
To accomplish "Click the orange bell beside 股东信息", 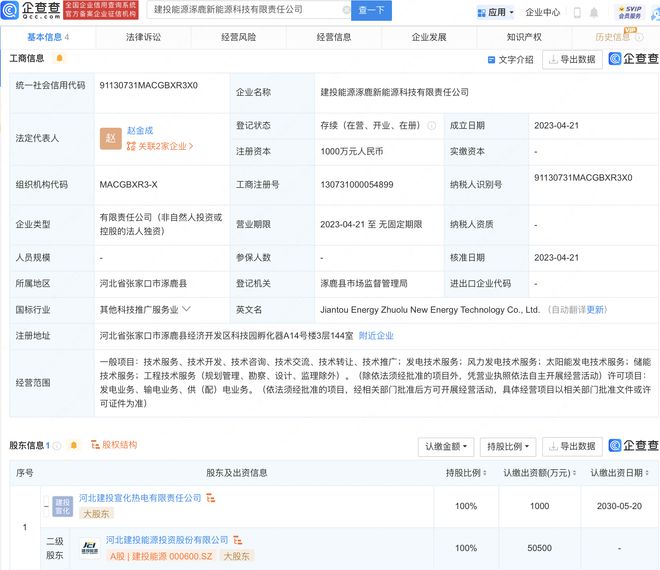I will click(74, 445).
